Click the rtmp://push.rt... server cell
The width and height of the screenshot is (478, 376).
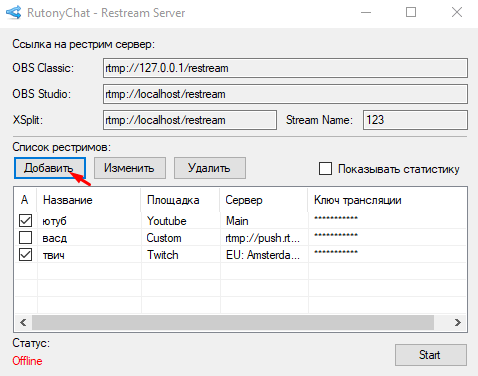pyautogui.click(x=263, y=238)
